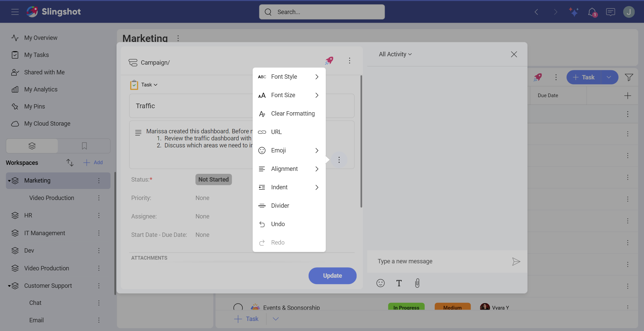Screen dimensions: 644x331
Task: Open Marketing page three-dot menu near title
Action: point(178,38)
